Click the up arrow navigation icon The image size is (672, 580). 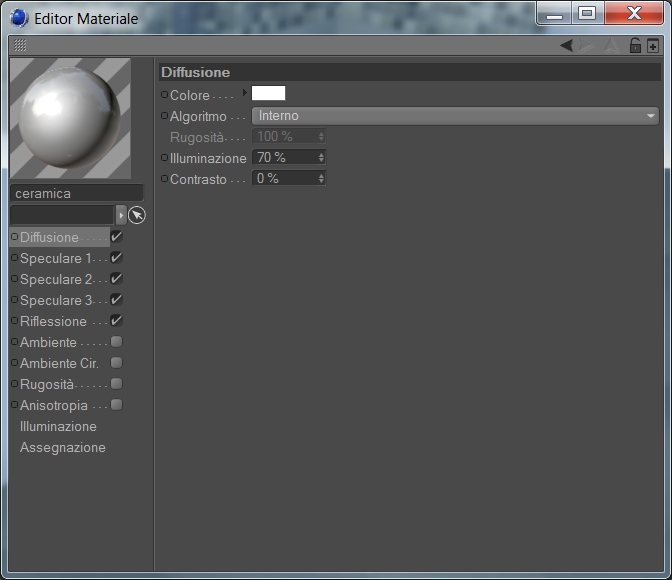pyautogui.click(x=612, y=45)
